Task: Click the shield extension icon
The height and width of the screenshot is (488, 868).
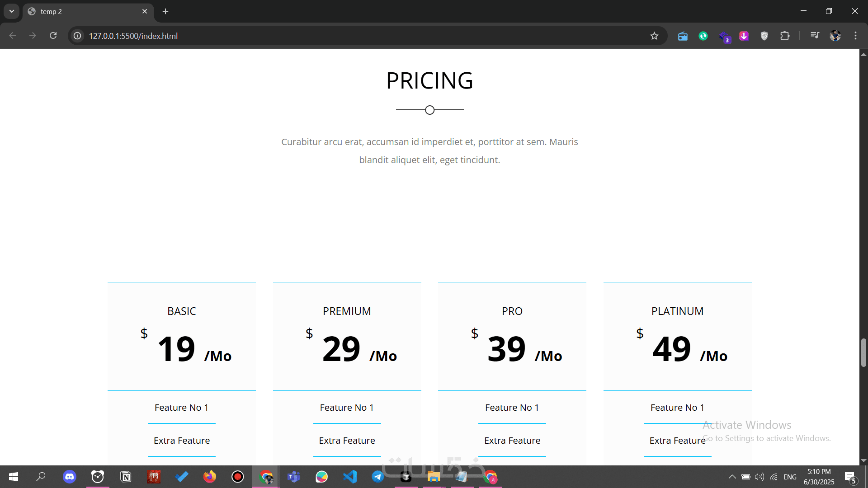Action: click(764, 36)
